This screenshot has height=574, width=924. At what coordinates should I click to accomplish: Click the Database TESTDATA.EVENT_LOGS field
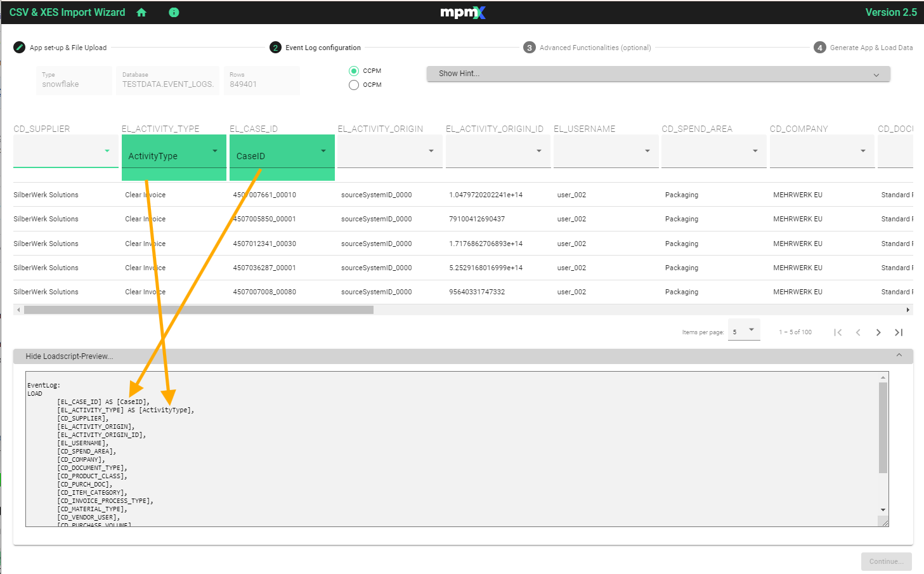coord(167,81)
